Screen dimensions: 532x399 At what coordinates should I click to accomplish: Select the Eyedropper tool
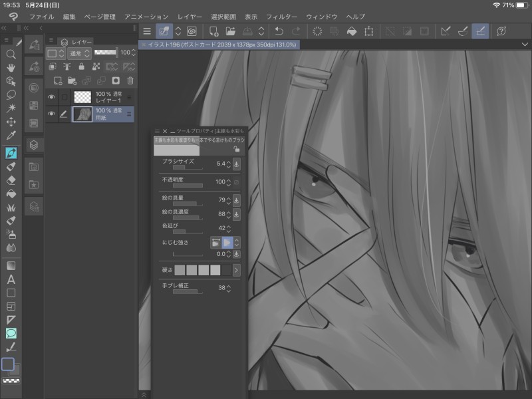pos(11,136)
